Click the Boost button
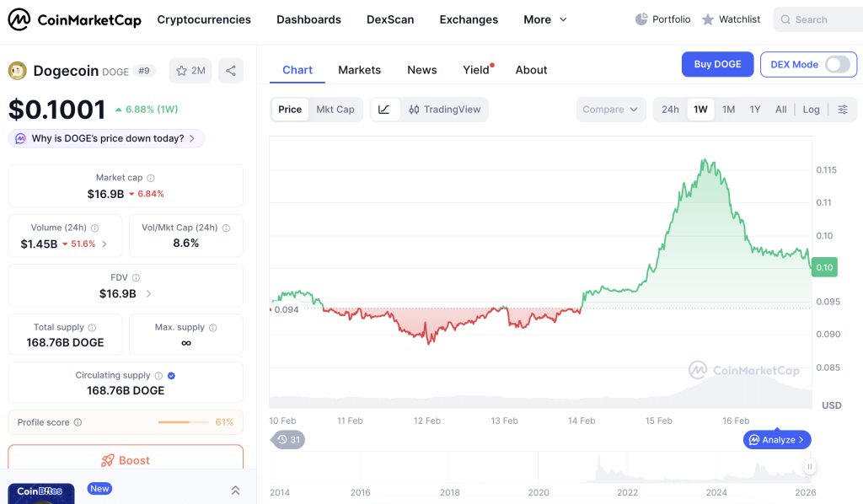863x504 pixels. [x=126, y=460]
